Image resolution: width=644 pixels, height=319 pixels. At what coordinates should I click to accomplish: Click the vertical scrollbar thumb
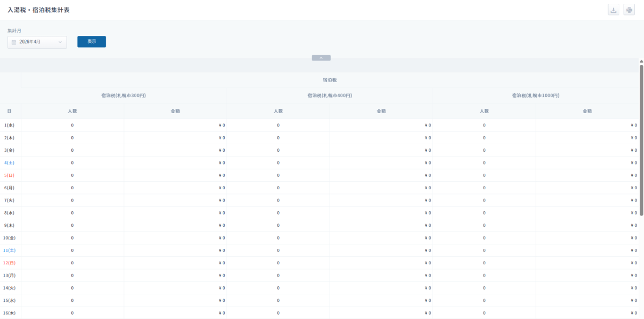coord(641,139)
